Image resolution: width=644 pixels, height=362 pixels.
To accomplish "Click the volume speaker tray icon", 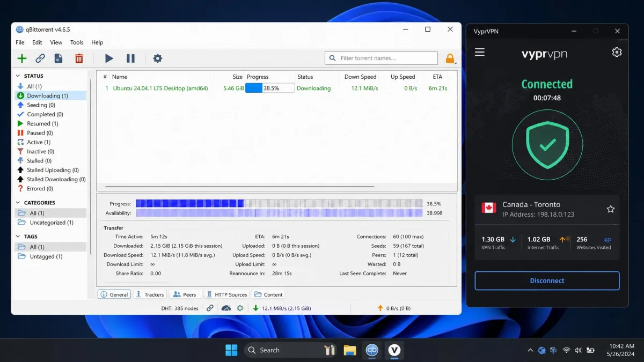I will tap(578, 350).
